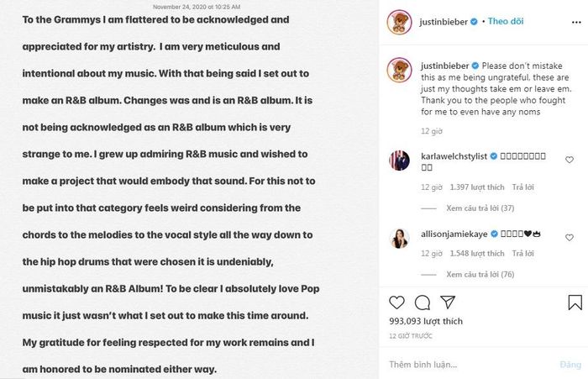This screenshot has height=379, width=588.
Task: Like the post with the heart icon
Action: 396,303
